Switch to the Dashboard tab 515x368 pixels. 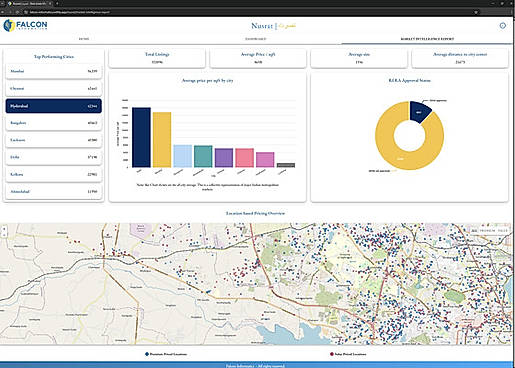256,39
